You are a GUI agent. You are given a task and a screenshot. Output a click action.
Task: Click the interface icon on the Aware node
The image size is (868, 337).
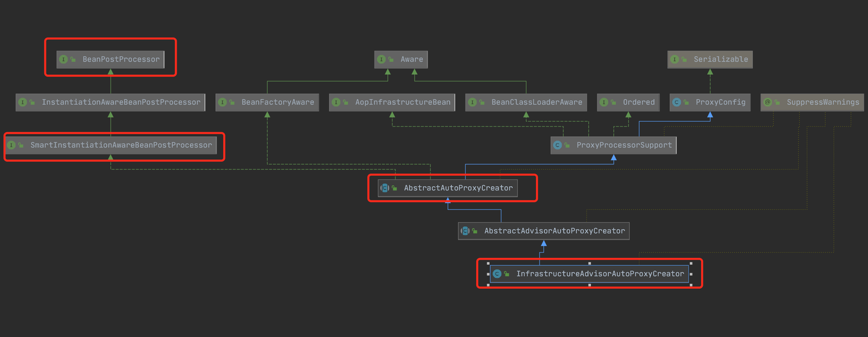[x=382, y=59]
